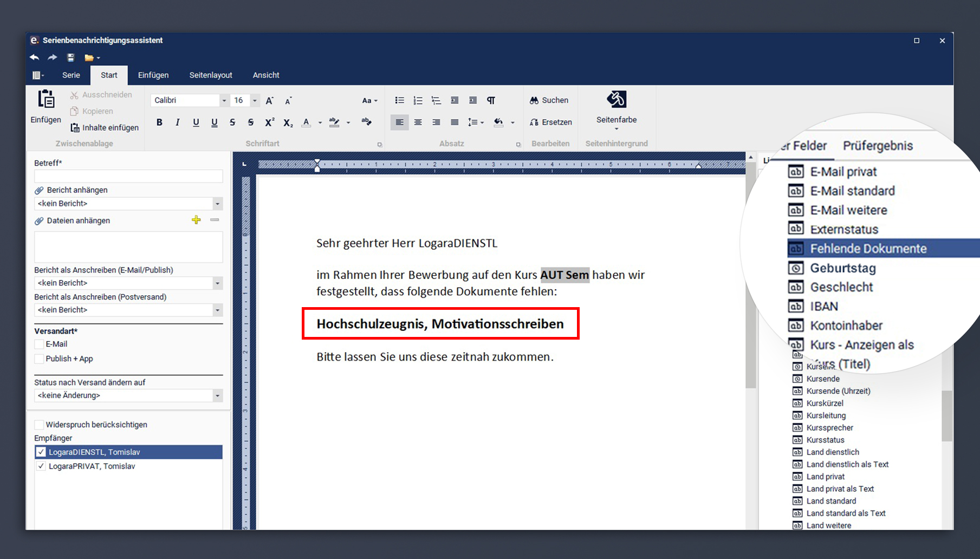Click Ersetzen to replace text
Image resolution: width=980 pixels, height=559 pixels.
550,122
